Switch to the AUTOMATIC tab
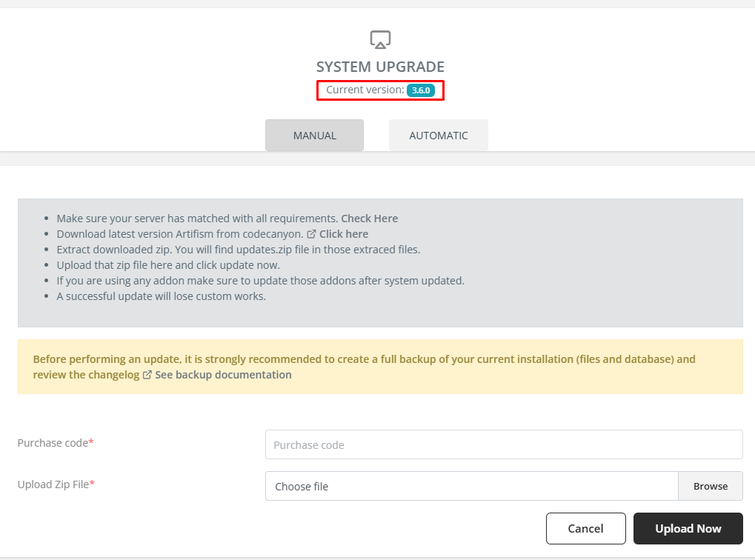The width and height of the screenshot is (755, 560). (438, 136)
